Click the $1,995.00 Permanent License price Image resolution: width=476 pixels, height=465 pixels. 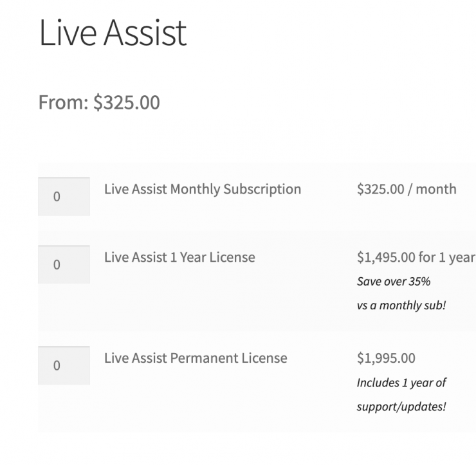386,358
